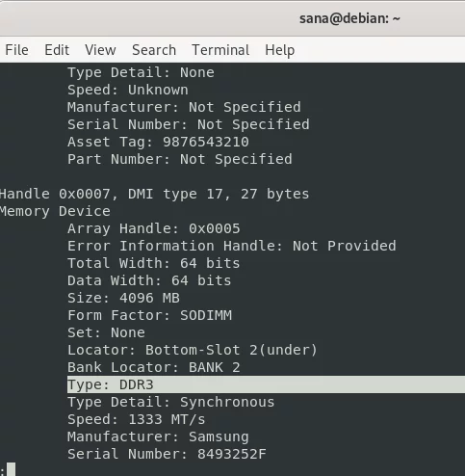Open the Search menu
The width and height of the screenshot is (465, 476).
(x=154, y=50)
